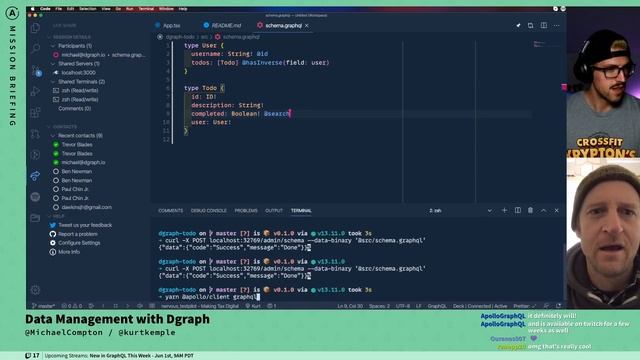Image resolution: width=640 pixels, height=360 pixels.
Task: Open the Manage gear icon at sidebar bottom
Action: pos(36,290)
